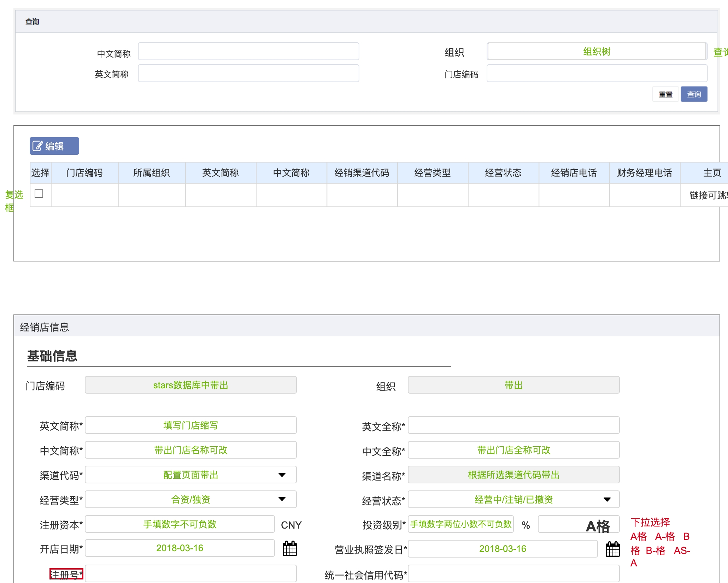Click the 注册号 input field
Image resolution: width=728 pixels, height=583 pixels.
191,573
